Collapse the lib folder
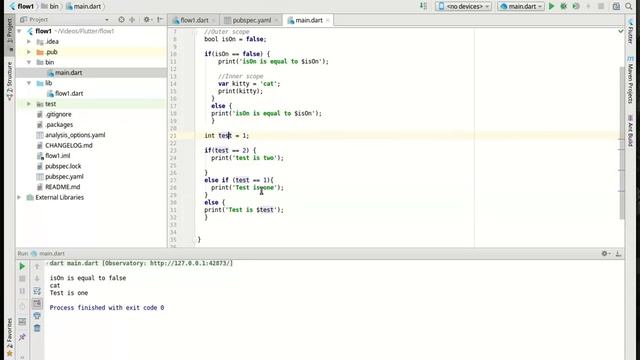 pos(29,83)
